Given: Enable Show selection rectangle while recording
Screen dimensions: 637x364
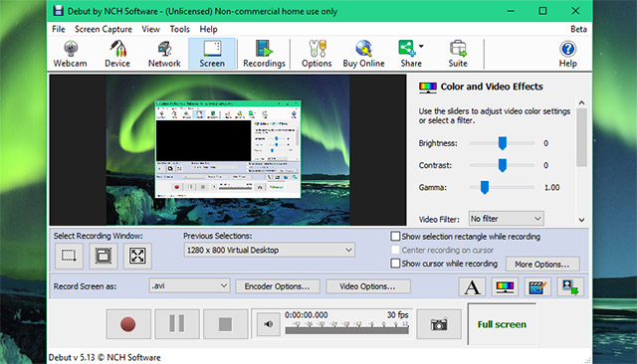Looking at the screenshot, I should tap(395, 236).
